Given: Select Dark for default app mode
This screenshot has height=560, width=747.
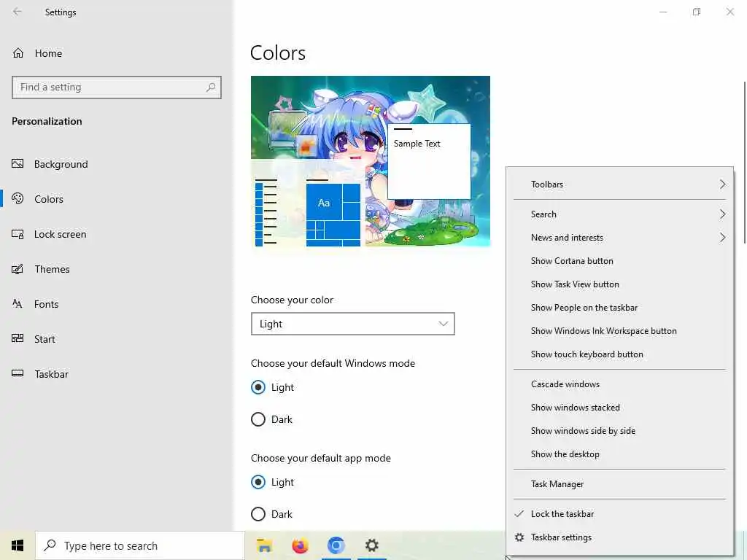Looking at the screenshot, I should (x=258, y=514).
